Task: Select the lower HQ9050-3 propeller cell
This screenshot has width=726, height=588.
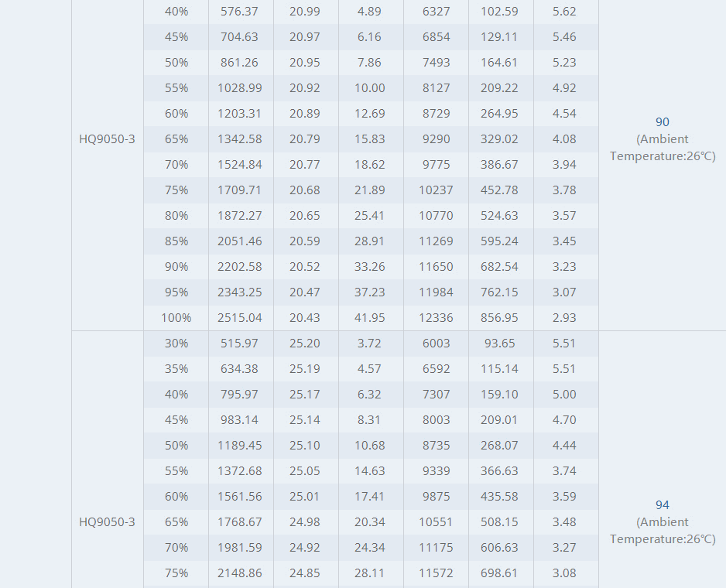Action: point(107,522)
